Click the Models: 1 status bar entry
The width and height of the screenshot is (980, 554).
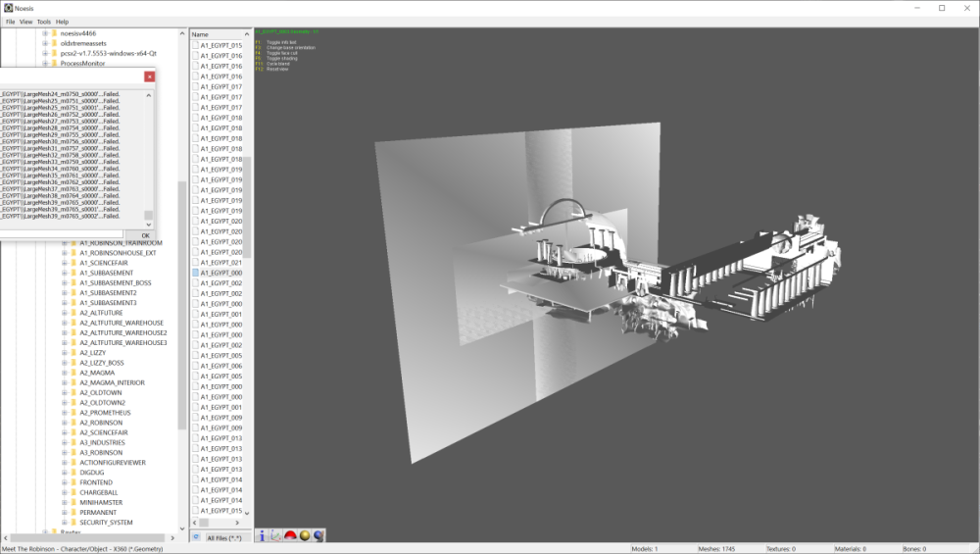[645, 549]
